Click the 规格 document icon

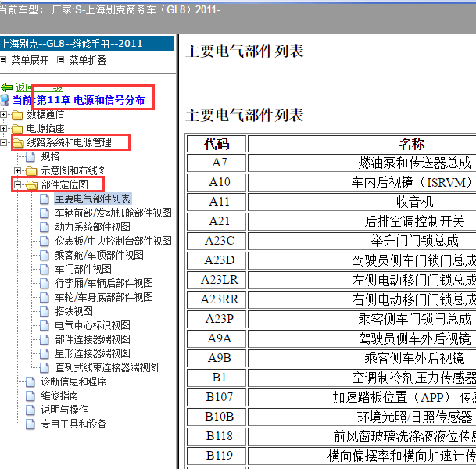pyautogui.click(x=30, y=157)
